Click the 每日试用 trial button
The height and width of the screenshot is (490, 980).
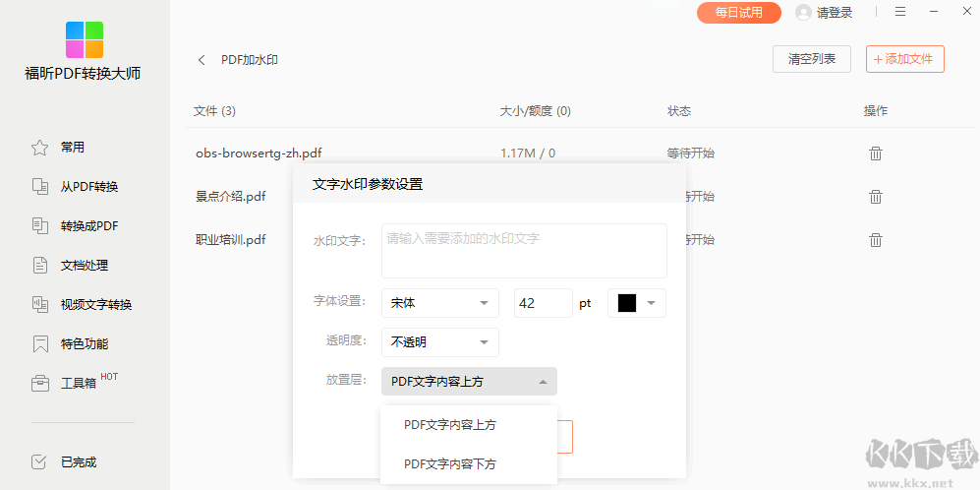click(738, 13)
